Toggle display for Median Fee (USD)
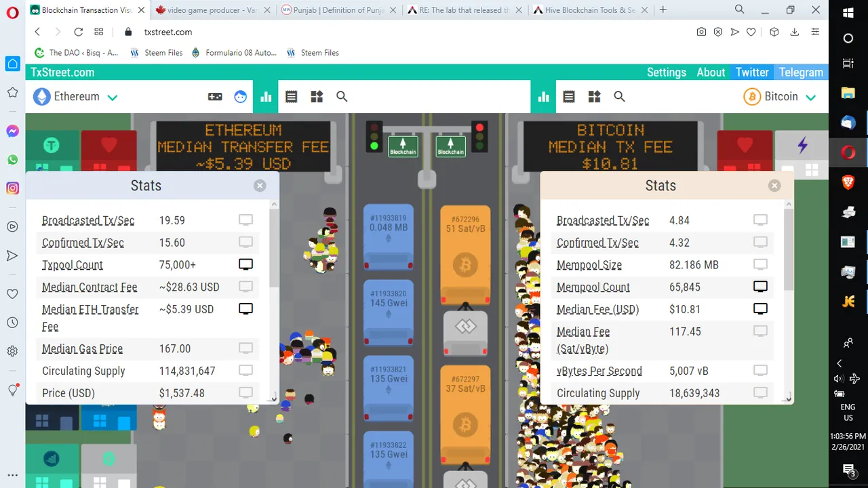The image size is (868, 488). pos(760,309)
